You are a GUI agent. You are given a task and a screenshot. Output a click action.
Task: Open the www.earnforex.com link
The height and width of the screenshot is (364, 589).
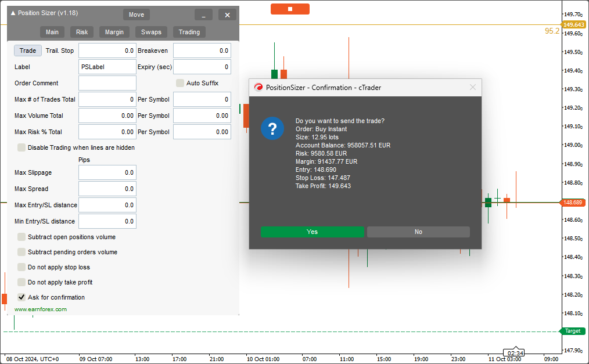[x=41, y=309]
